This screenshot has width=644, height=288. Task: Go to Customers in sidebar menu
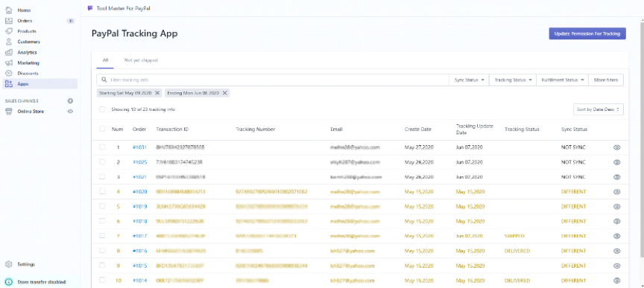click(x=28, y=42)
